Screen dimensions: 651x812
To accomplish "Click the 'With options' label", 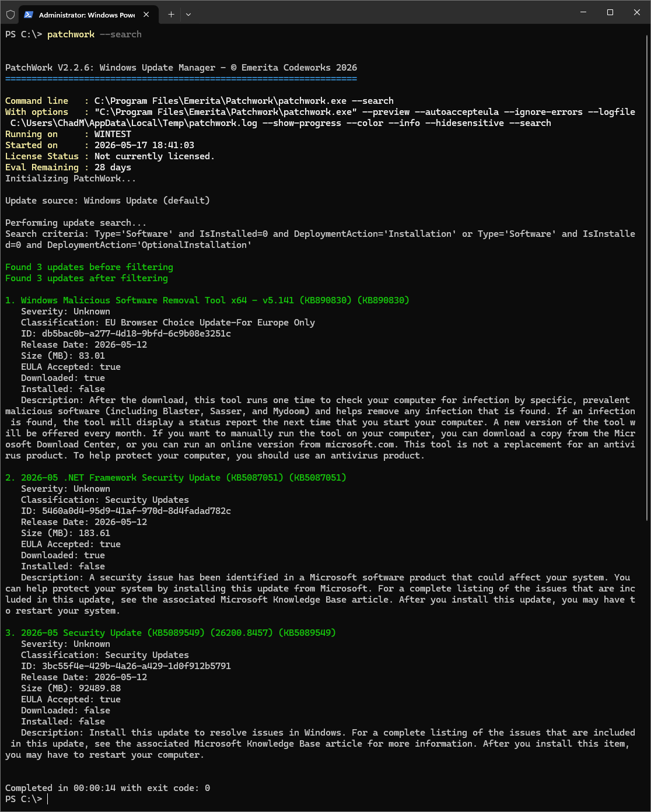I will click(x=37, y=112).
